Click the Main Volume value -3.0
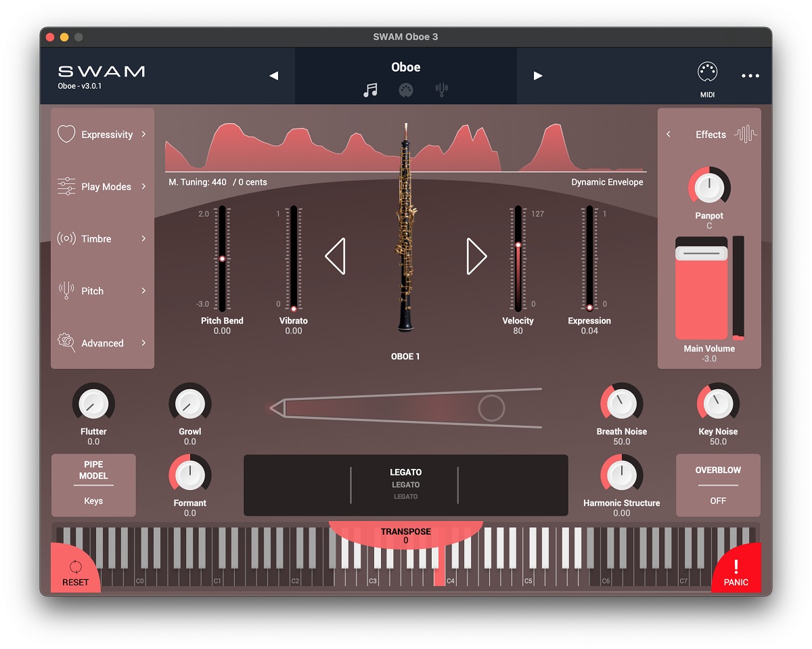This screenshot has height=649, width=812. pos(709,359)
